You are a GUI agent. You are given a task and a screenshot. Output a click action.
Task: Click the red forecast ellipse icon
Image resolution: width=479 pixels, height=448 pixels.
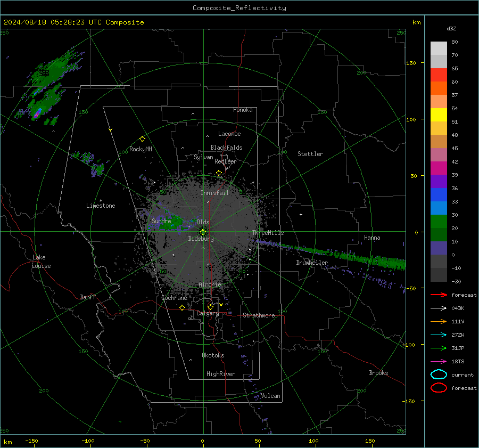tap(439, 388)
